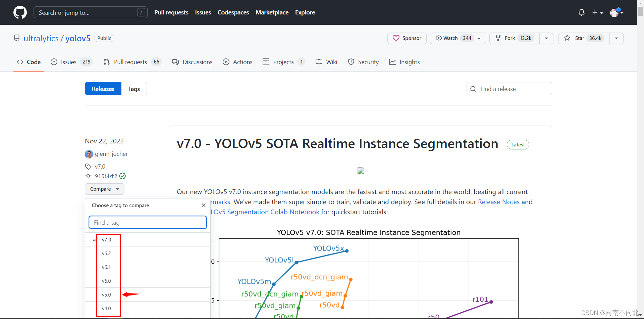Open the GitHub home logo
The image size is (644, 319).
coord(20,12)
